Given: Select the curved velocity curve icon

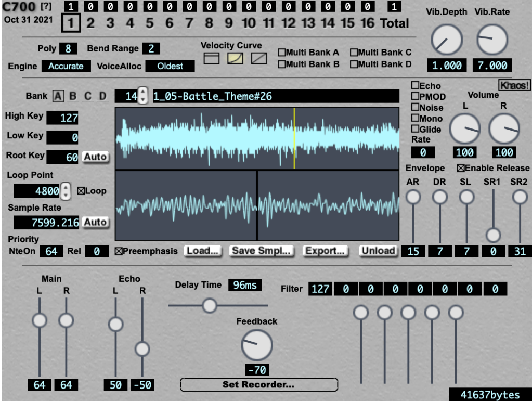Looking at the screenshot, I should [235, 59].
